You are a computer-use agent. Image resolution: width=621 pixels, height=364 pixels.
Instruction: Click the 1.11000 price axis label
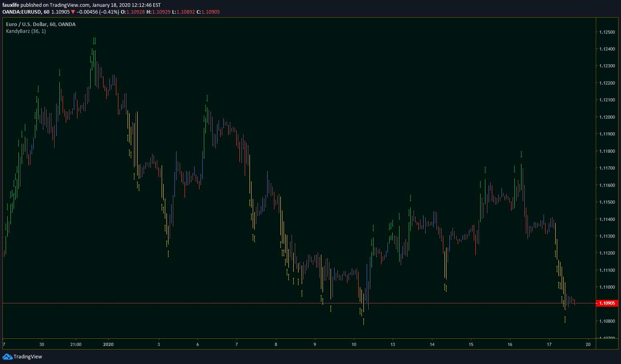(x=607, y=287)
